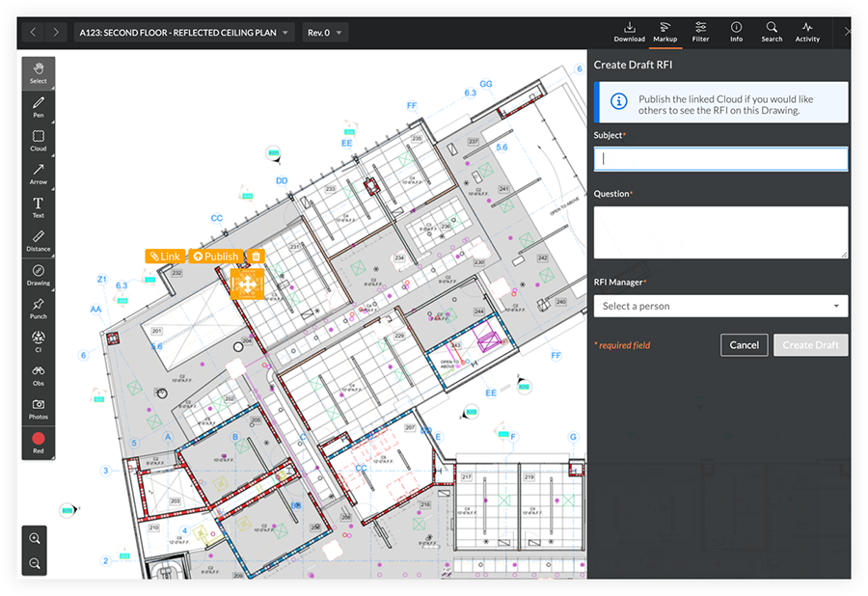Open the Photos tool

click(x=39, y=408)
